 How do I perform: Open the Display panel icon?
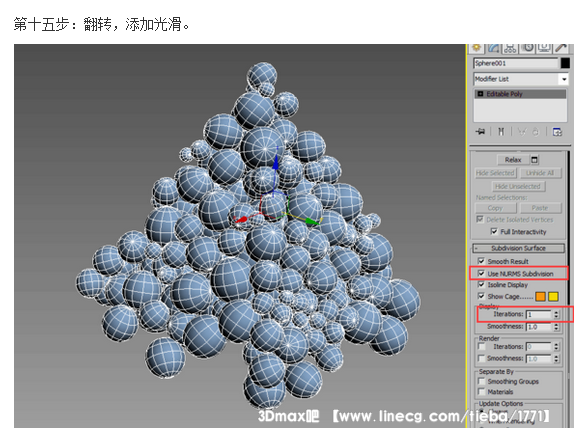544,48
